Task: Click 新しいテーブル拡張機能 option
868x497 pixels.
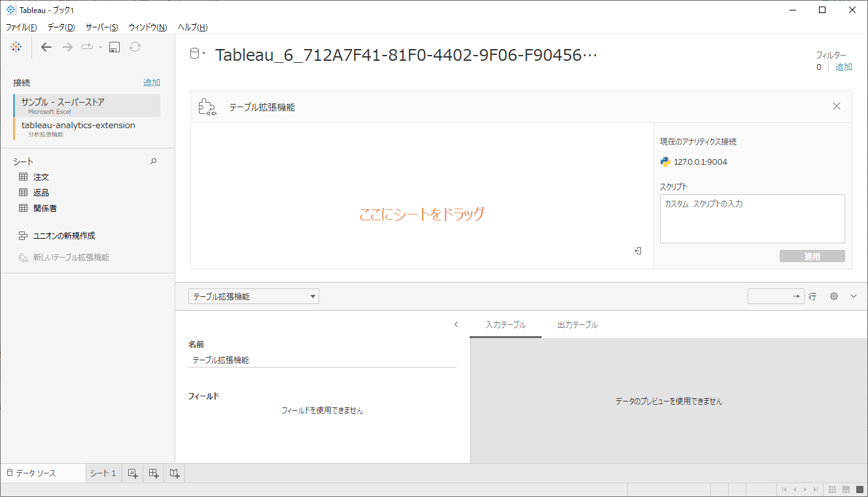Action: tap(71, 258)
